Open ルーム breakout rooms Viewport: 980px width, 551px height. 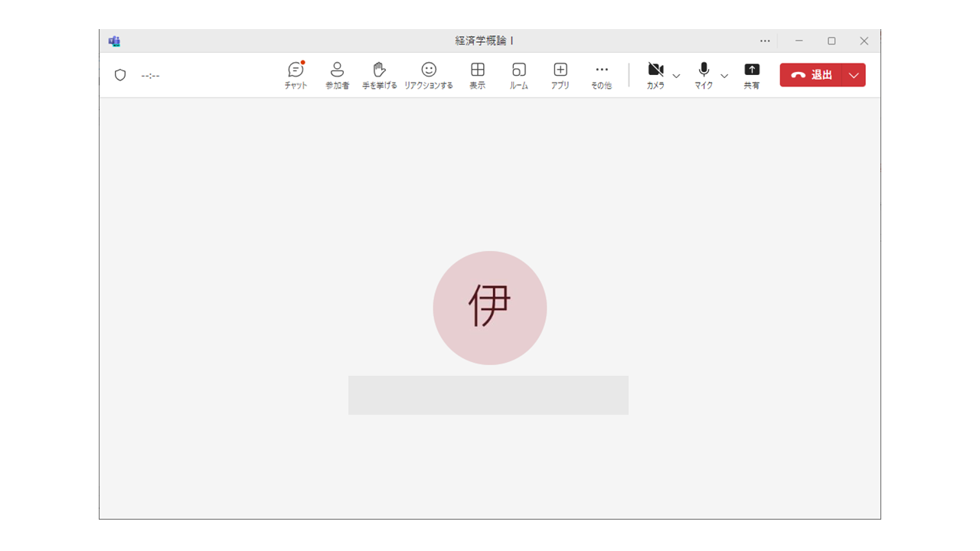click(x=519, y=75)
